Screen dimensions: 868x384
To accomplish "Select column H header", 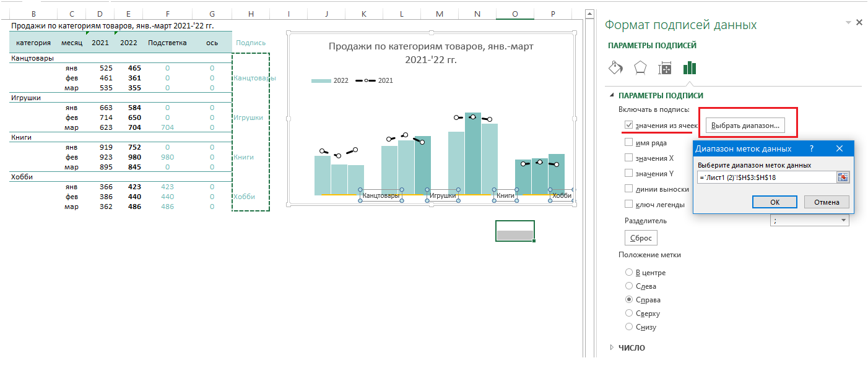I will pyautogui.click(x=251, y=14).
